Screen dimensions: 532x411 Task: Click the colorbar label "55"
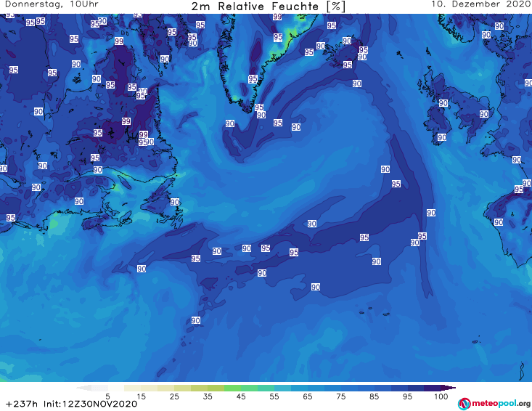(x=274, y=396)
